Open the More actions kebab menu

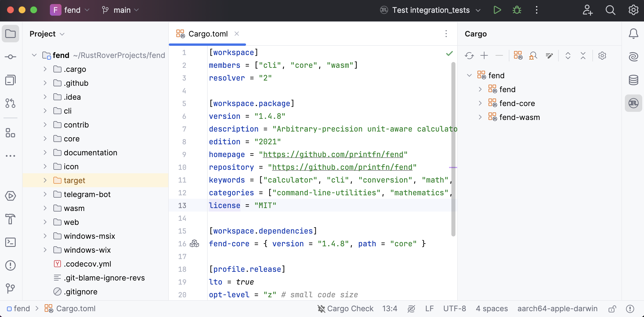536,10
